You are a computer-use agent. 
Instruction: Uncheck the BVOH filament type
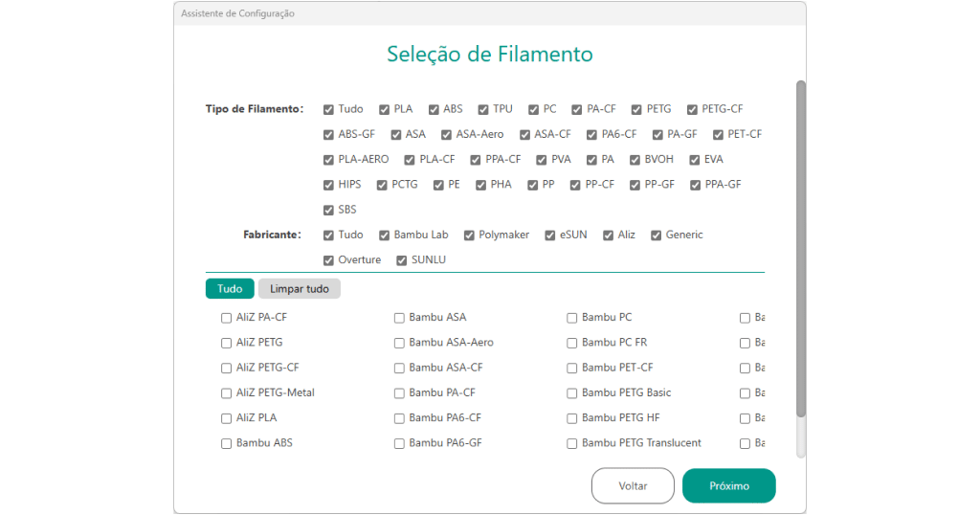click(x=635, y=160)
